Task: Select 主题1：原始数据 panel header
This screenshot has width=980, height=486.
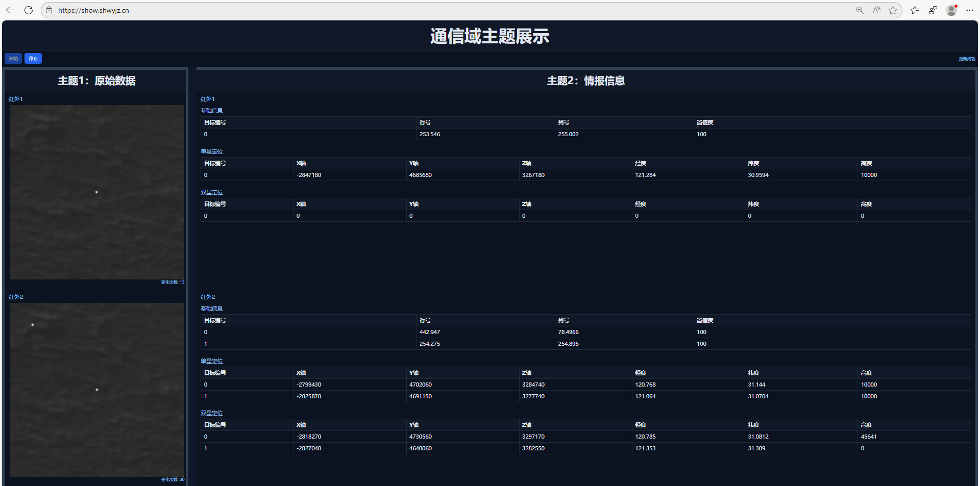Action: (x=96, y=81)
